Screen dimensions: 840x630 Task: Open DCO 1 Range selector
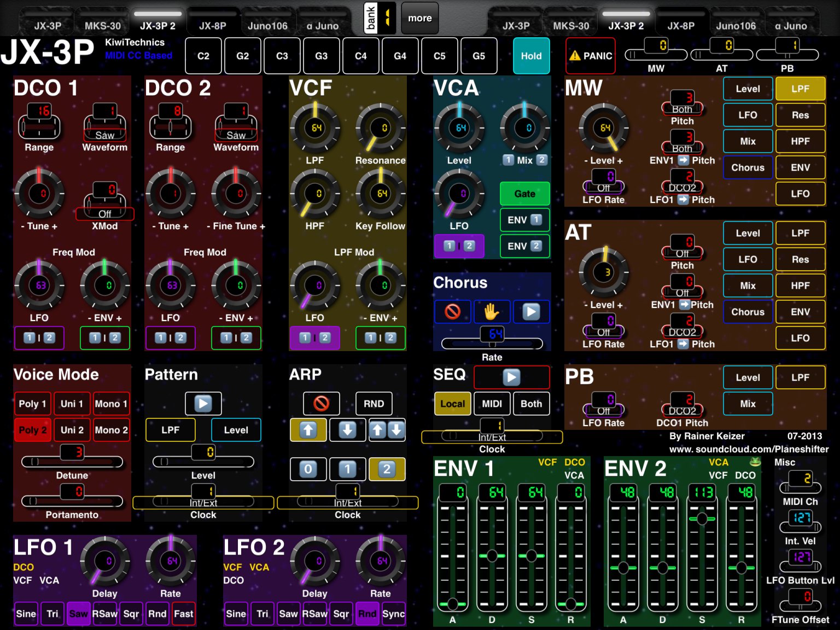coord(39,121)
